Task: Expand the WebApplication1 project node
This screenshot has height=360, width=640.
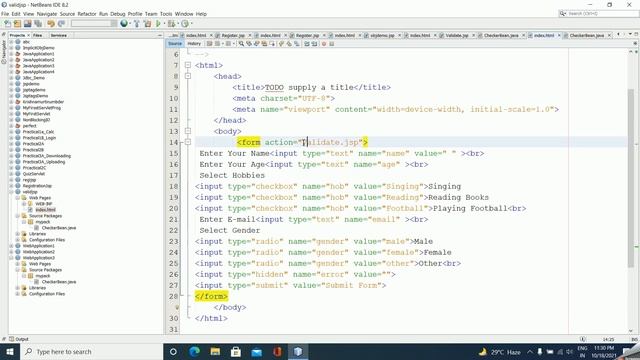Action: point(11,246)
